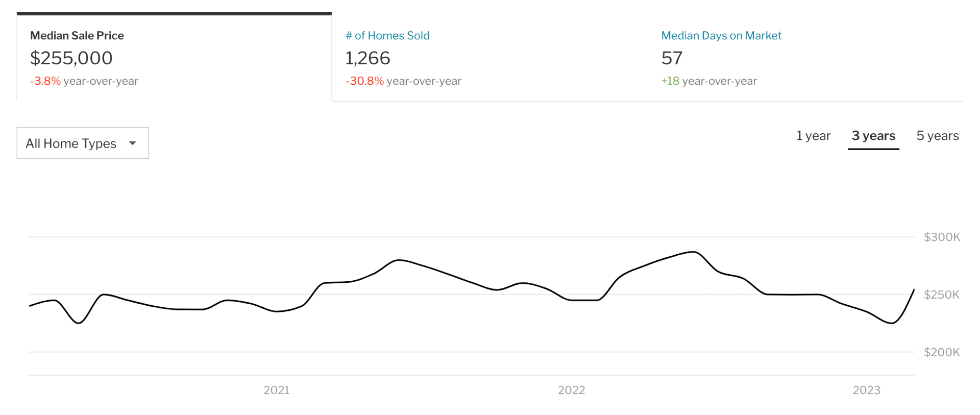Click the -3.8% year-over-year change
The image size is (980, 415).
[x=45, y=81]
